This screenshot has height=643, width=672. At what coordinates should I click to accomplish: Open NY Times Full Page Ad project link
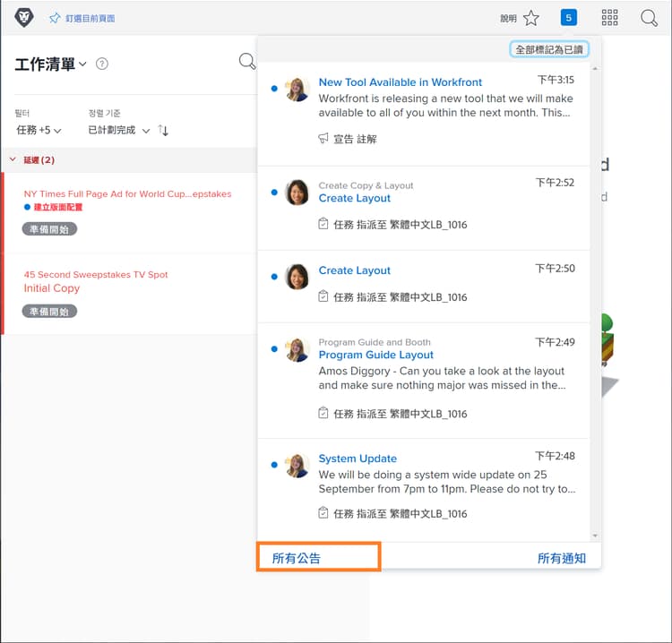point(127,193)
